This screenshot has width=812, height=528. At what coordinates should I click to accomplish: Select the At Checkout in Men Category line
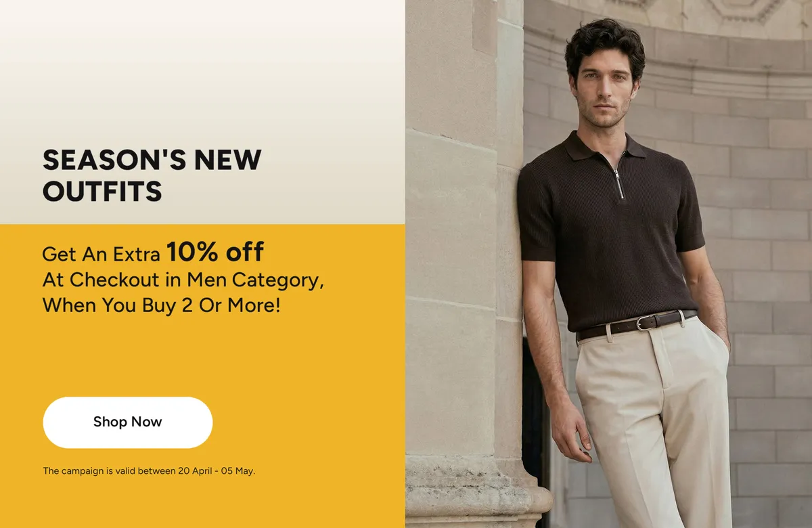coord(183,280)
